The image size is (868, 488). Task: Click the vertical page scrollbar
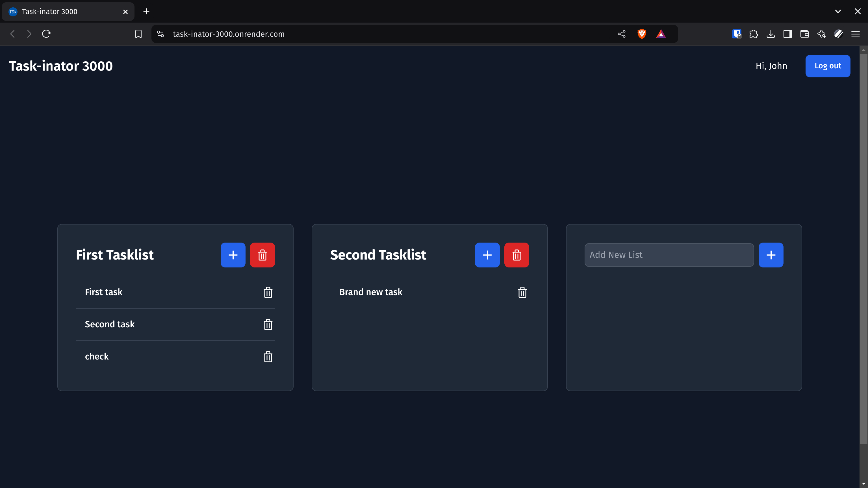coord(864,236)
